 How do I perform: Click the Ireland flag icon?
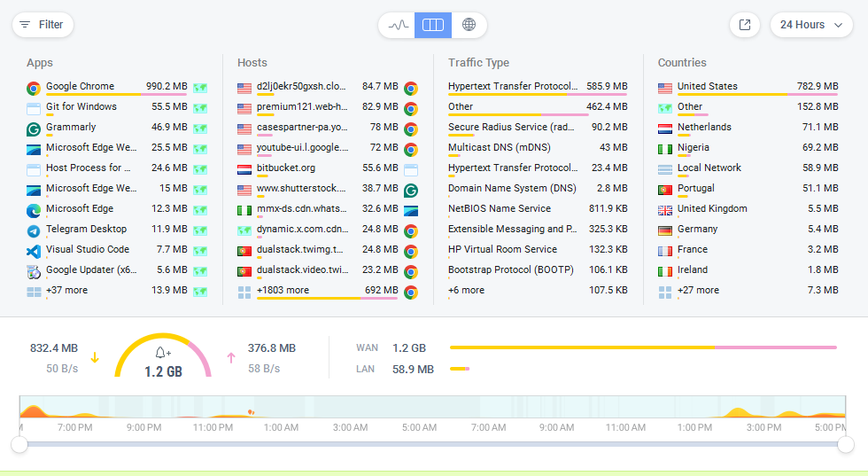pos(665,271)
